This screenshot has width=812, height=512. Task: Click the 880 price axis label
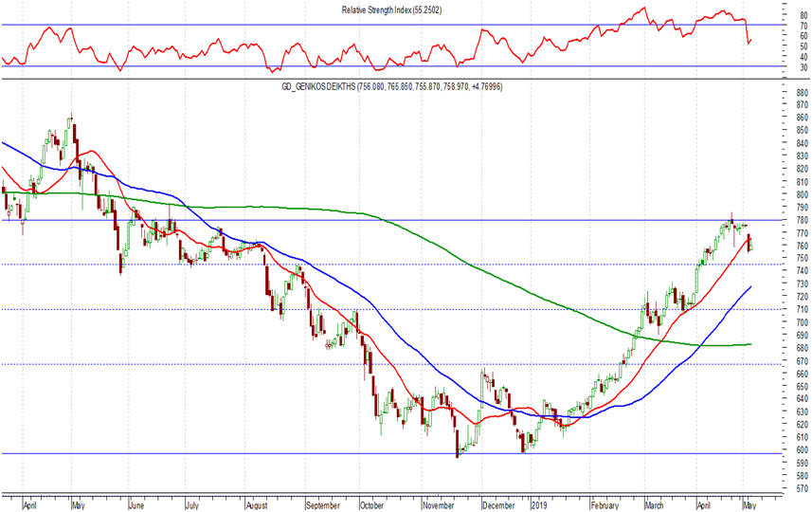(803, 93)
